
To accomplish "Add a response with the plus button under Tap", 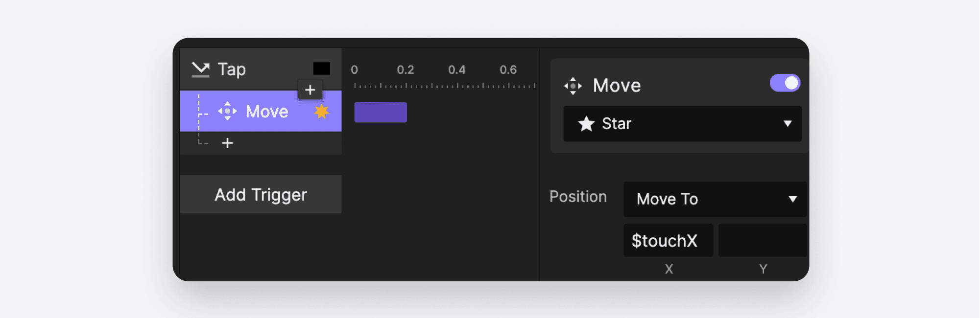I will 310,90.
